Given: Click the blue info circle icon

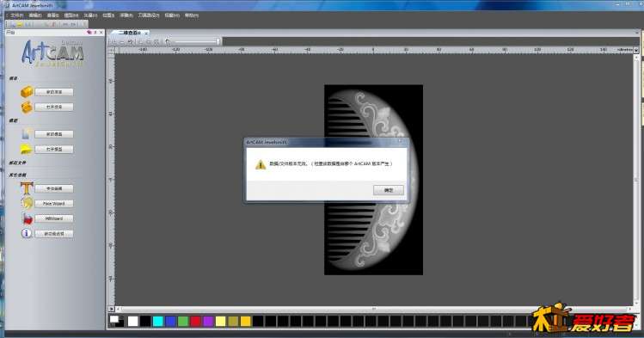Looking at the screenshot, I should [27, 233].
